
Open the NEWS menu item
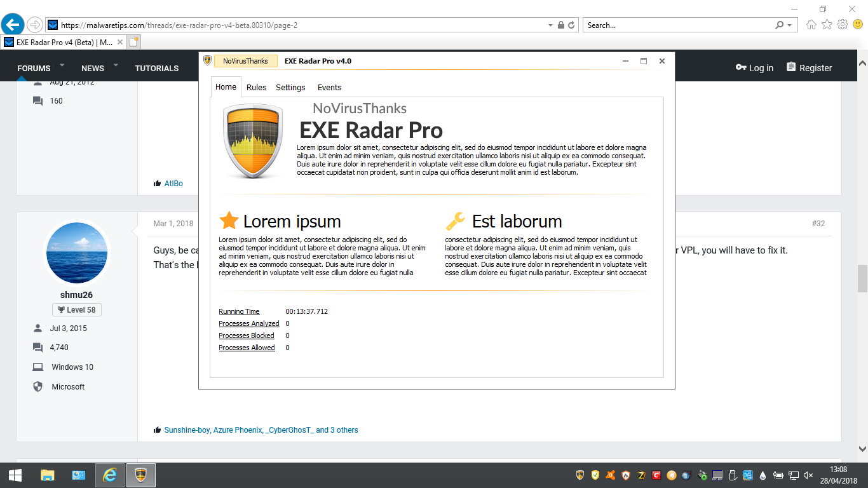pos(93,68)
